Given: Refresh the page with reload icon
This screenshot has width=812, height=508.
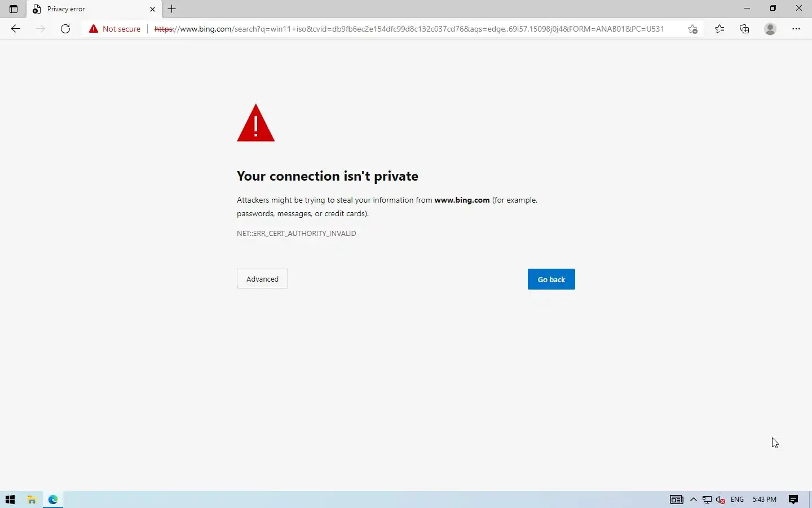Looking at the screenshot, I should [x=65, y=29].
